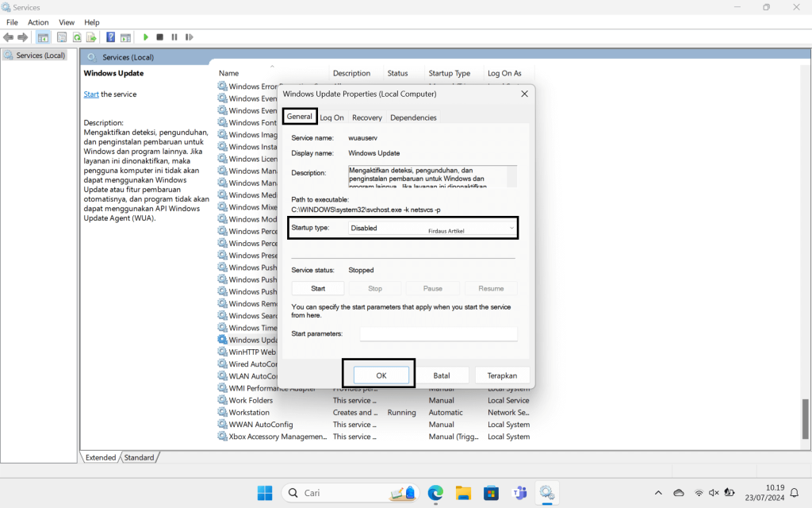The image size is (812, 508).
Task: Toggle Show/Hide Console Tree toolbar icon
Action: click(43, 37)
